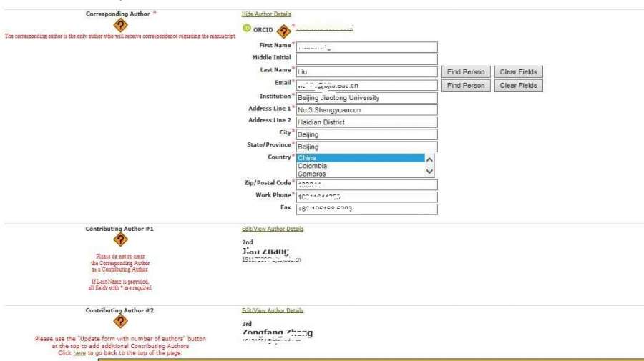
Task: Click Contributing Author #1 name Jian Zhang
Action: coord(265,251)
